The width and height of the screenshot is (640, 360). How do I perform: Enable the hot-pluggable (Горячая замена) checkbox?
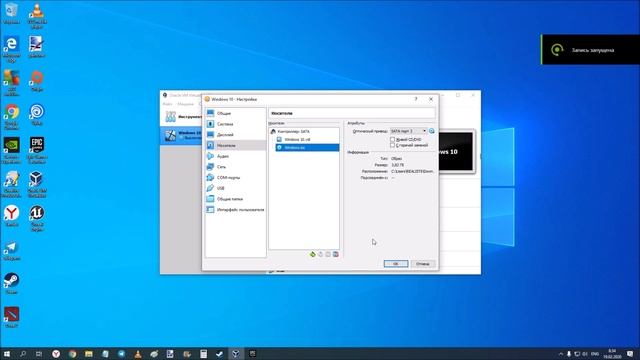(392, 145)
